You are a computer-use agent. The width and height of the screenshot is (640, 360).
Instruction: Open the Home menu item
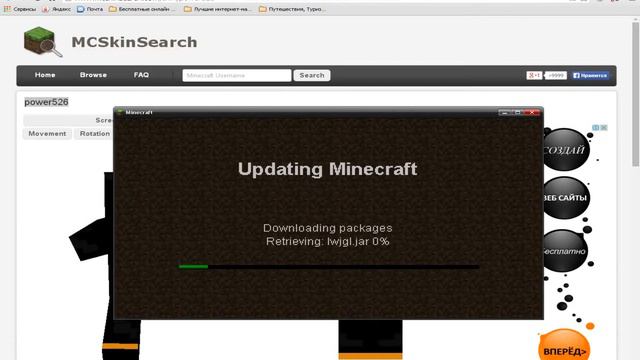(45, 75)
